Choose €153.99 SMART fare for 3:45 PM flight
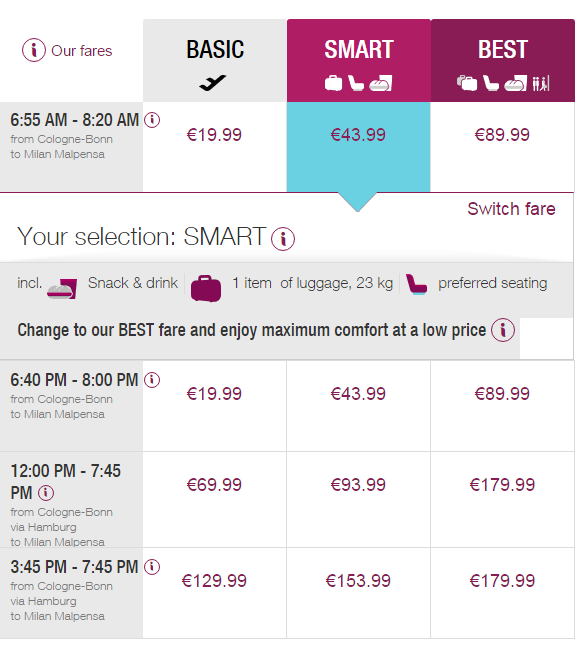 358,581
